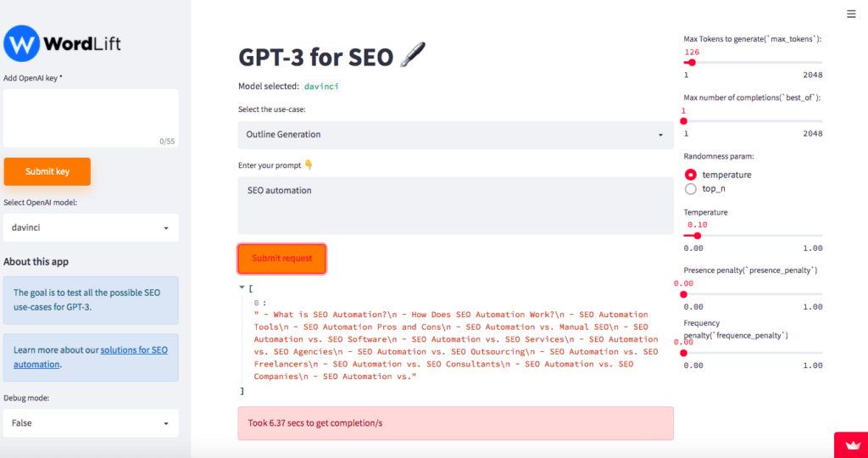This screenshot has width=868, height=458.
Task: Click the frequence_penalty slider handle
Action: pos(684,353)
